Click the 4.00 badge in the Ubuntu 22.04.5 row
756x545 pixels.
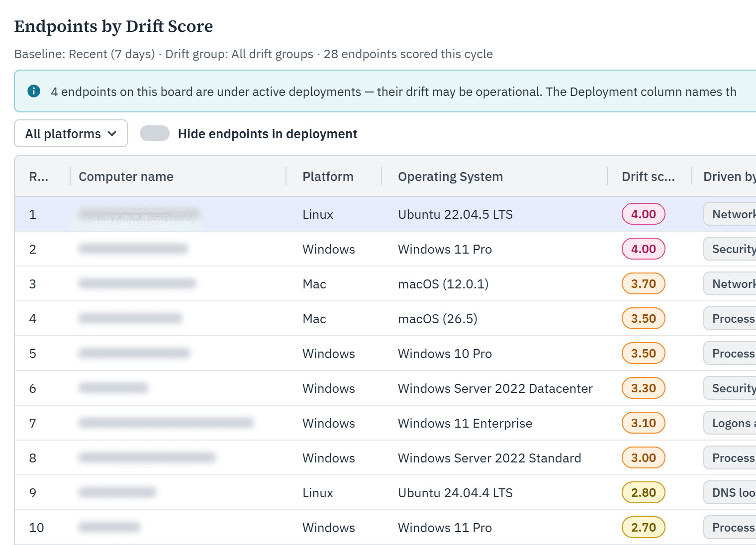644,214
